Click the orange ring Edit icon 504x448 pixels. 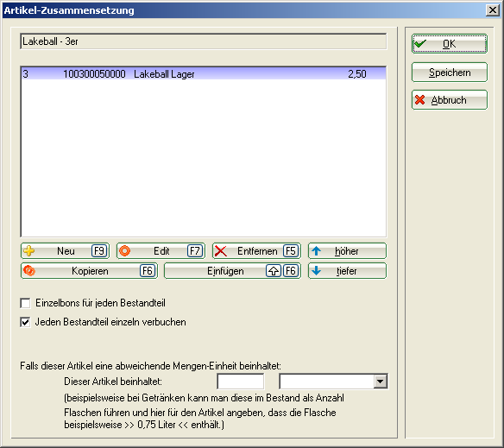(125, 251)
